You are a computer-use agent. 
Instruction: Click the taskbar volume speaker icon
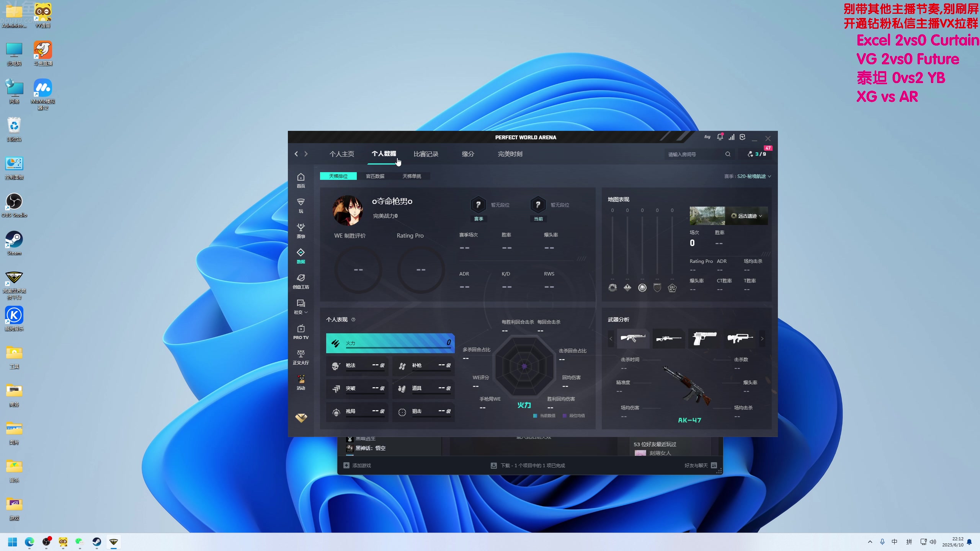point(933,542)
